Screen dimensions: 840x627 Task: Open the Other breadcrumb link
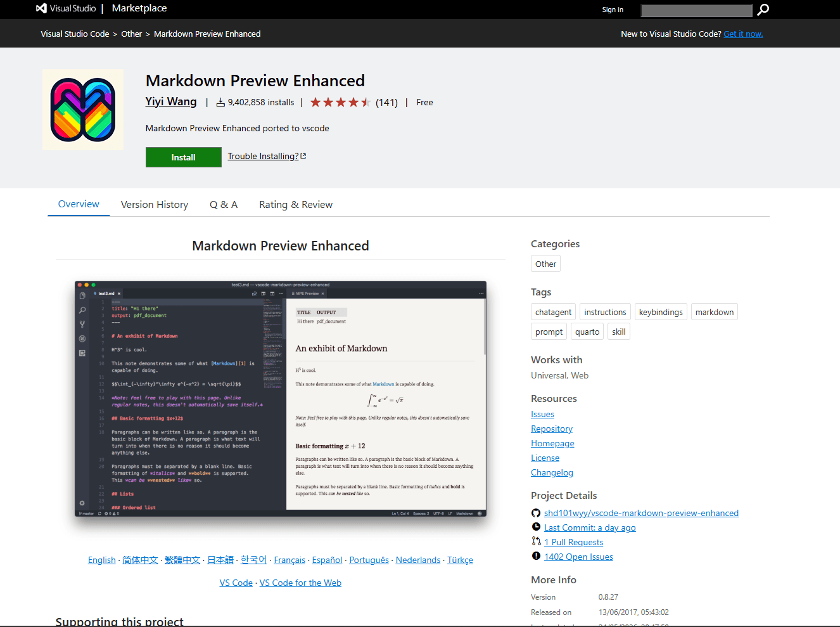coord(132,34)
